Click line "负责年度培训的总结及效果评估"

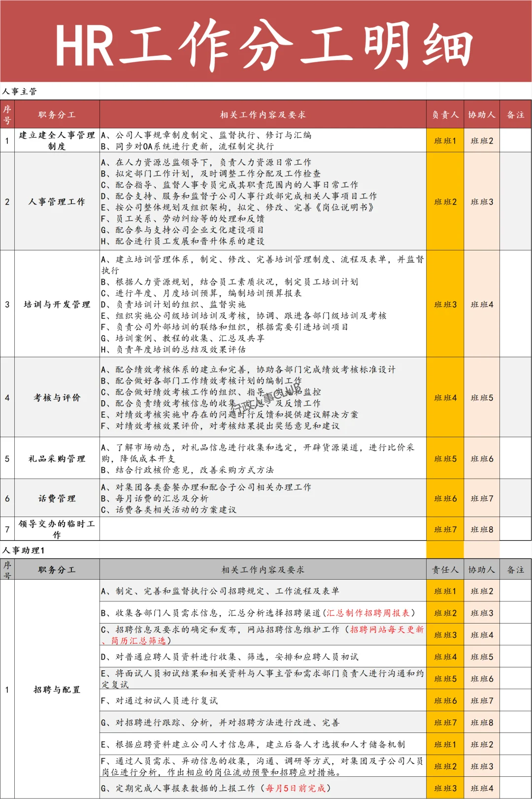[173, 349]
